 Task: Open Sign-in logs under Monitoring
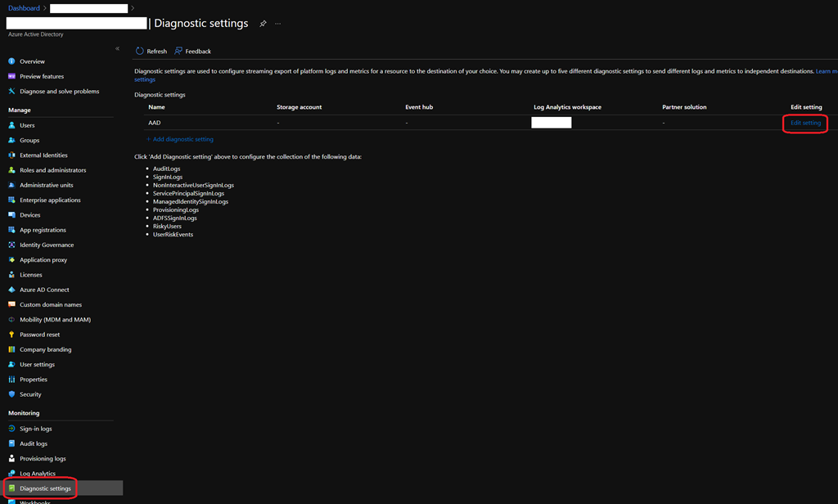pyautogui.click(x=35, y=429)
